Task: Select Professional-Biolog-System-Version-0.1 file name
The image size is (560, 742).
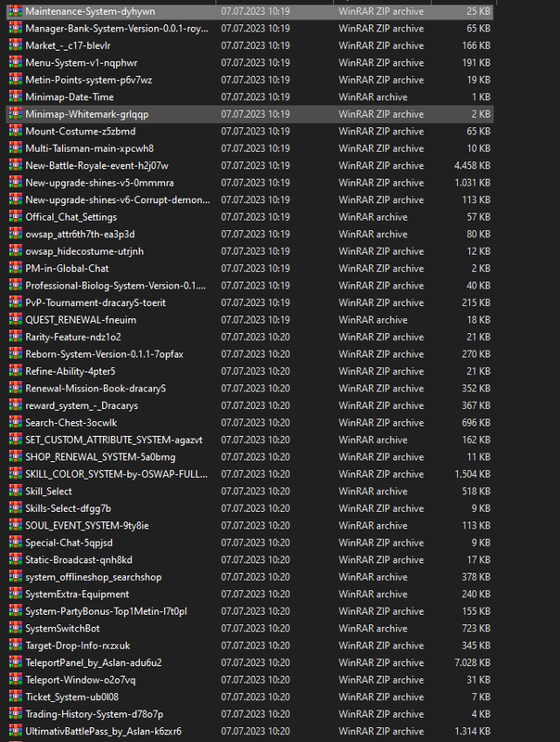Action: click(115, 286)
